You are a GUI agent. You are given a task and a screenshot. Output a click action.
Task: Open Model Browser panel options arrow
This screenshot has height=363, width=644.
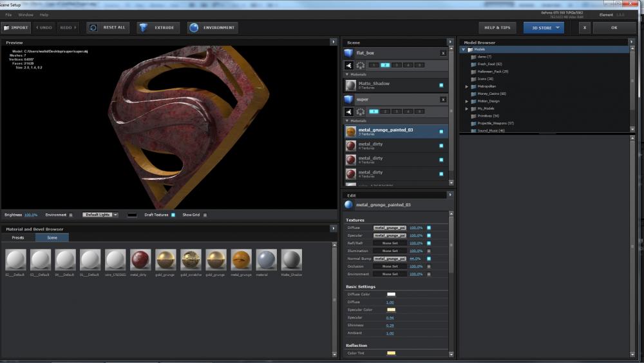coord(631,42)
